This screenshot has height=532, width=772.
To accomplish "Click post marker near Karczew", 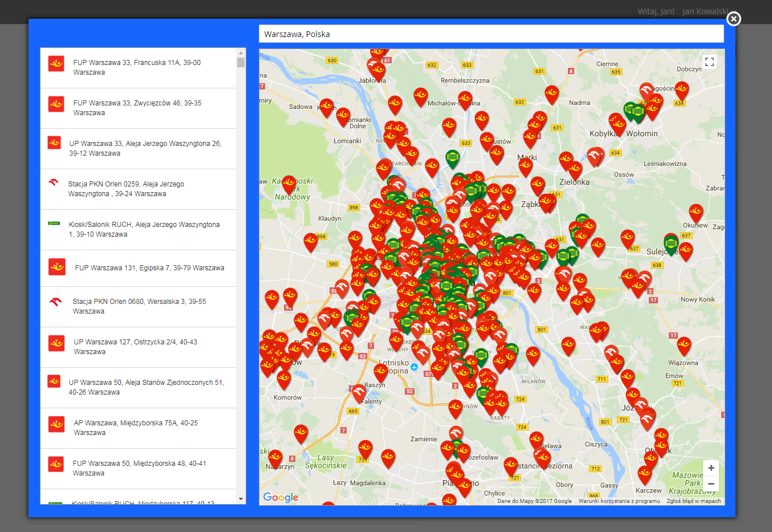I will [644, 474].
